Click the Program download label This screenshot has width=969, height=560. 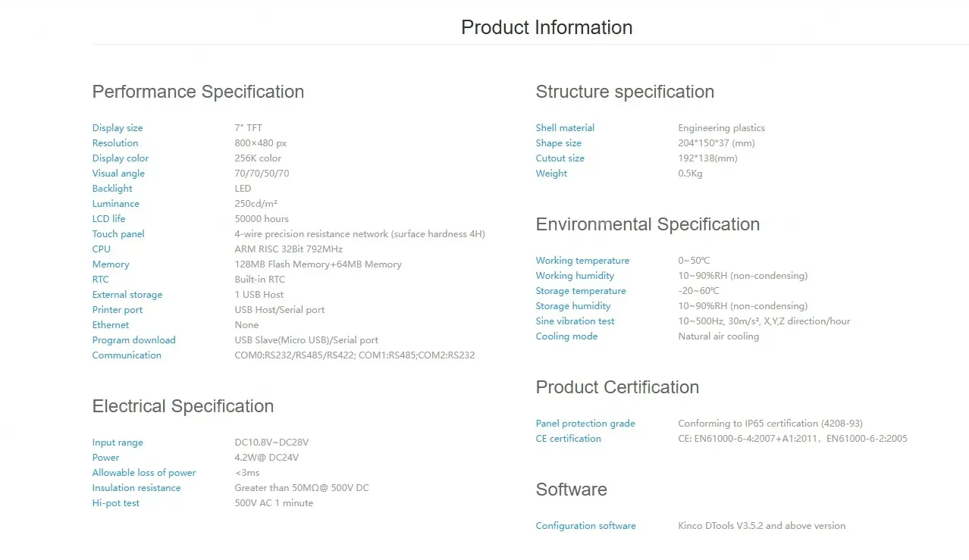point(133,340)
